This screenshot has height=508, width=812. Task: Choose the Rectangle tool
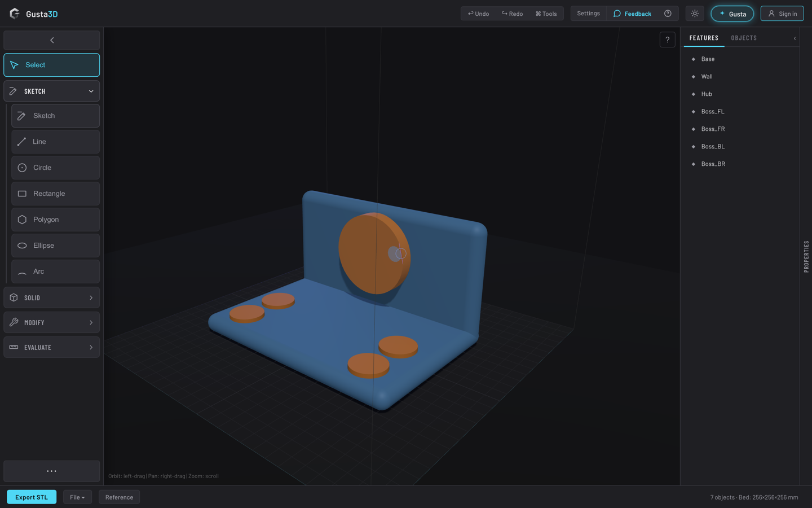55,194
